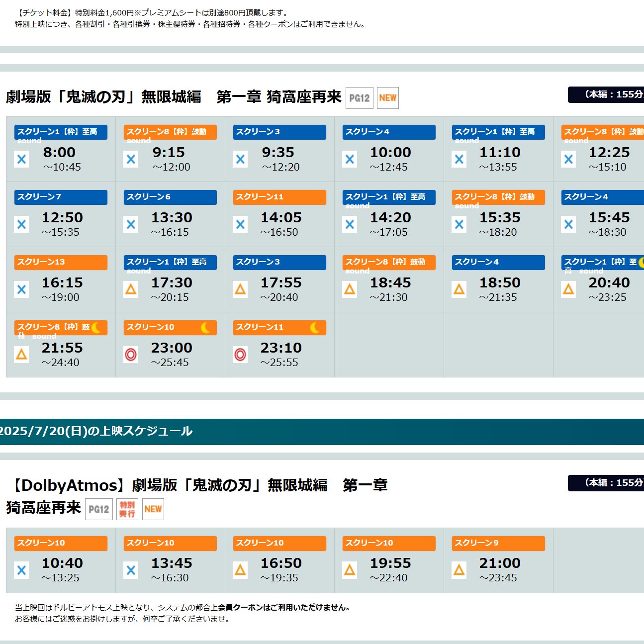Viewport: 644px width, 644px height.
Task: Click triangle availability icon for 17:55 showing
Action: (x=240, y=290)
